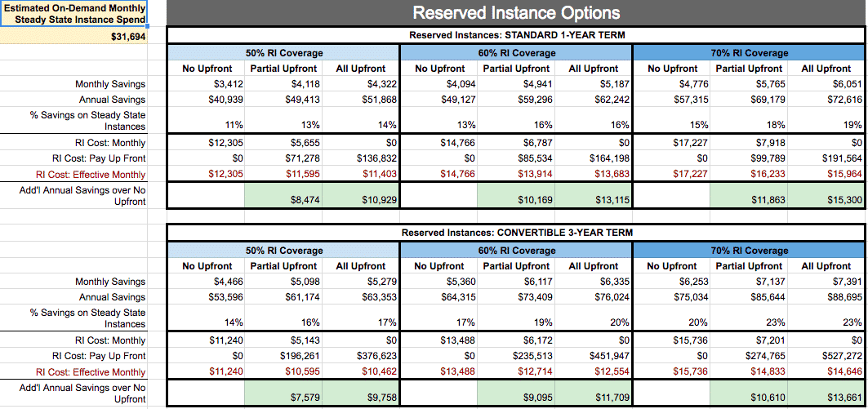Select 70% RI Coverage header in Convertible section
The image size is (868, 409).
[x=749, y=251]
